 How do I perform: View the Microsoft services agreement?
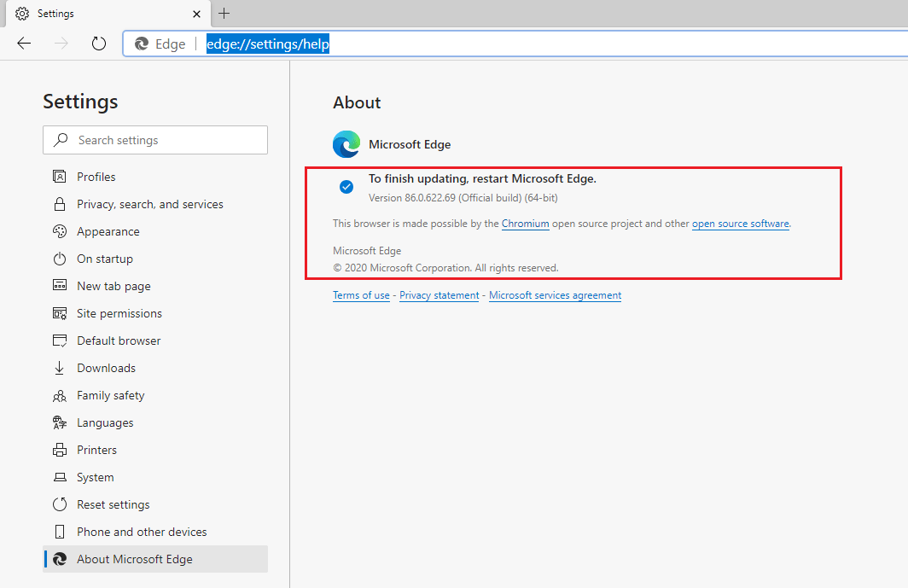coord(555,295)
